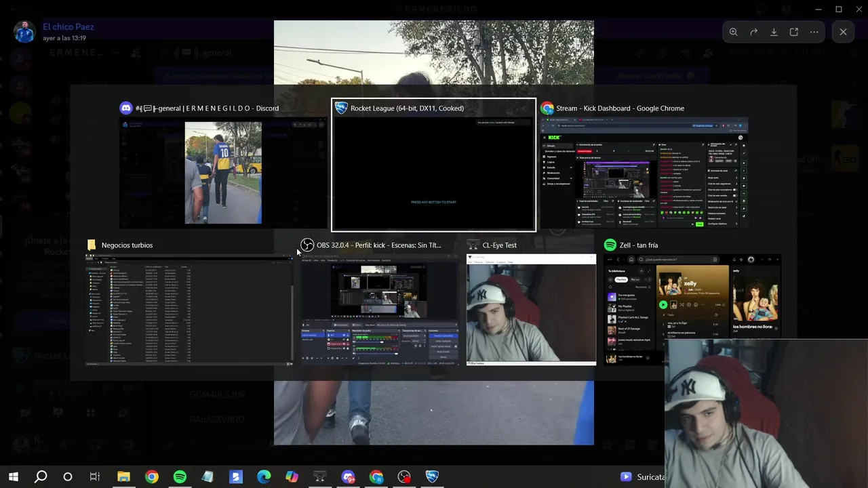Image resolution: width=868 pixels, height=488 pixels.
Task: Download the image in Discord viewer
Action: [x=774, y=32]
